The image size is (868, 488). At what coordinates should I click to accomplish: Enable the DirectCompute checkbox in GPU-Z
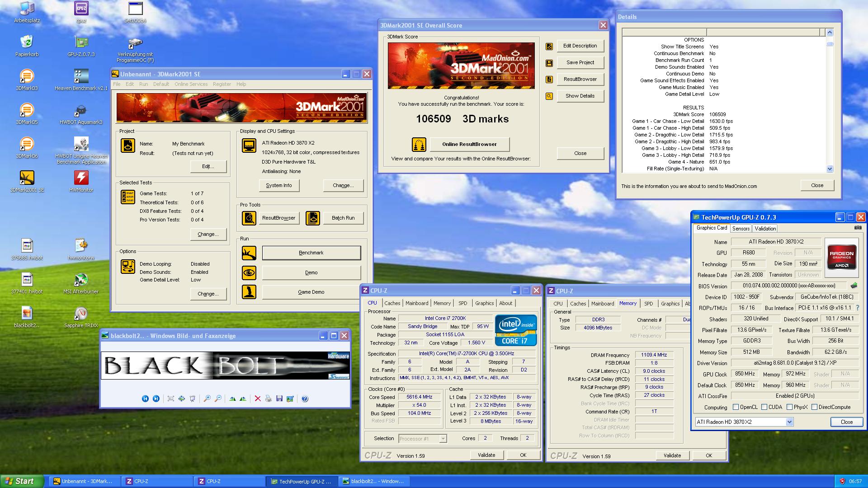[x=814, y=407]
